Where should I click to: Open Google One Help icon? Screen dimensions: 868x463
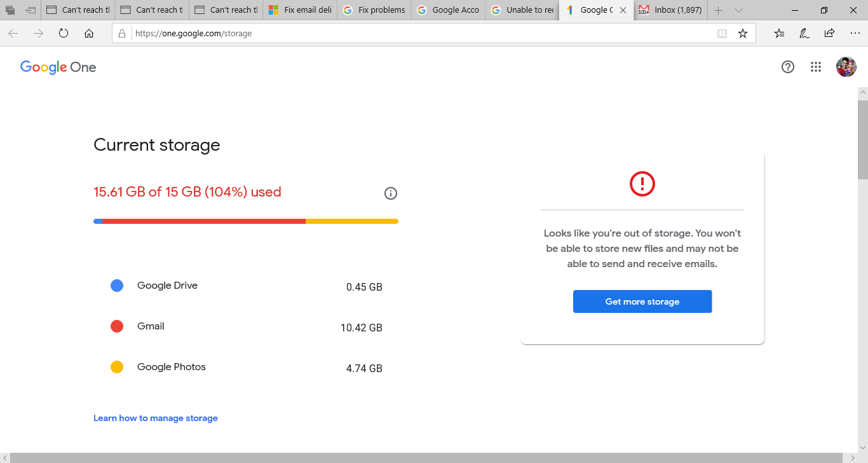pyautogui.click(x=788, y=67)
